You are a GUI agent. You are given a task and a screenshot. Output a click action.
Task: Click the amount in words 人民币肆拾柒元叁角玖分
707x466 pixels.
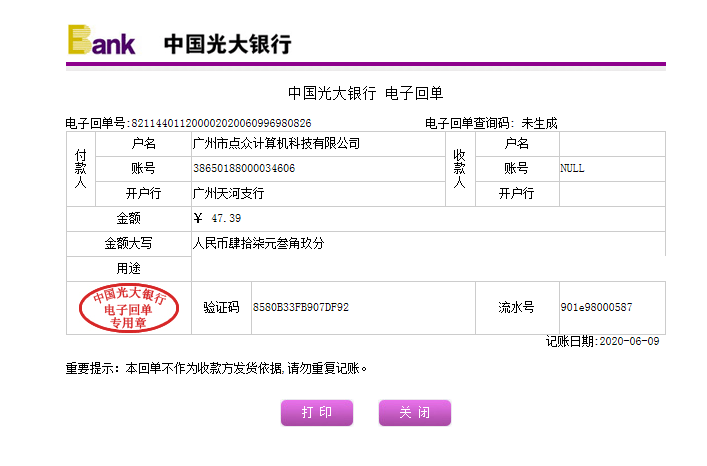[258, 243]
